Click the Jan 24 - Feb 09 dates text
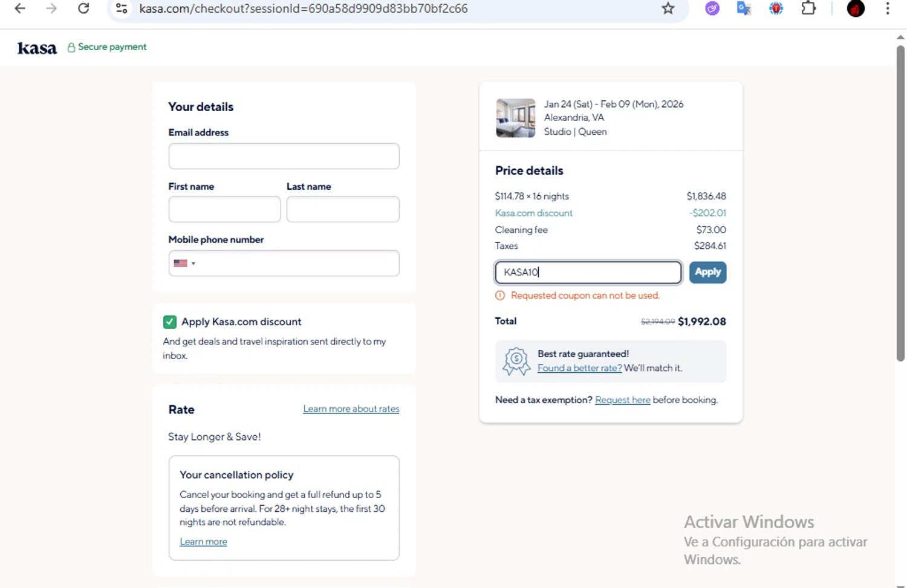The width and height of the screenshot is (907, 588). tap(614, 104)
